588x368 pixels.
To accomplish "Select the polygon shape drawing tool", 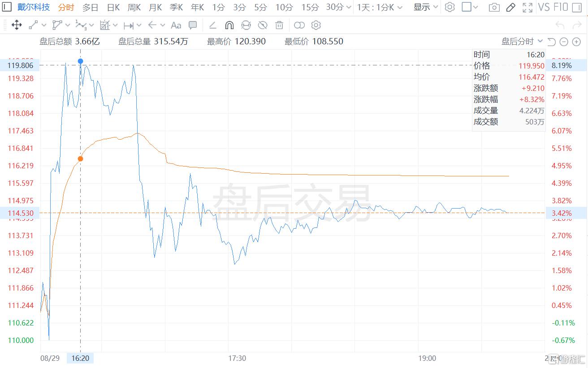I will pyautogui.click(x=57, y=25).
